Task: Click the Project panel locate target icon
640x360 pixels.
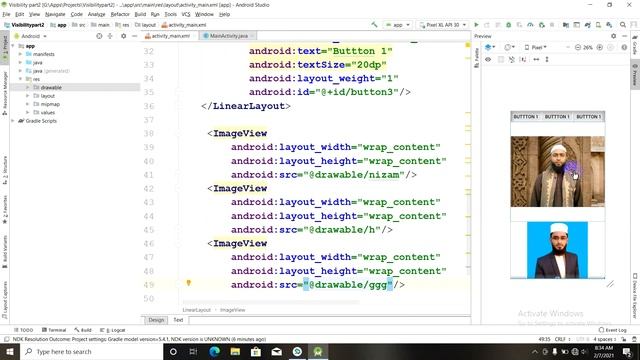Action: (99, 36)
